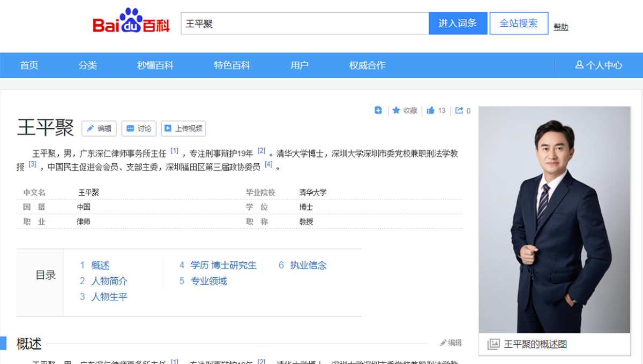Image resolution: width=643 pixels, height=364 pixels.
Task: Switch to the 首页 tab
Action: 28,65
